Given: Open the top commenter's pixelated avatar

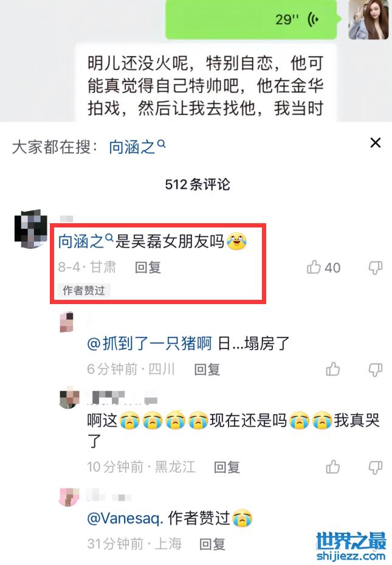Looking at the screenshot, I should [x=30, y=229].
